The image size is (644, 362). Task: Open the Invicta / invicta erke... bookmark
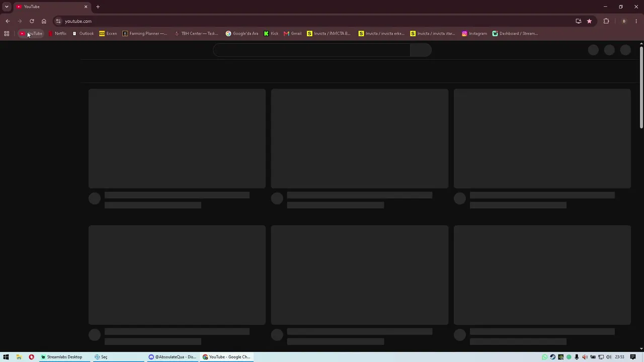tap(381, 34)
